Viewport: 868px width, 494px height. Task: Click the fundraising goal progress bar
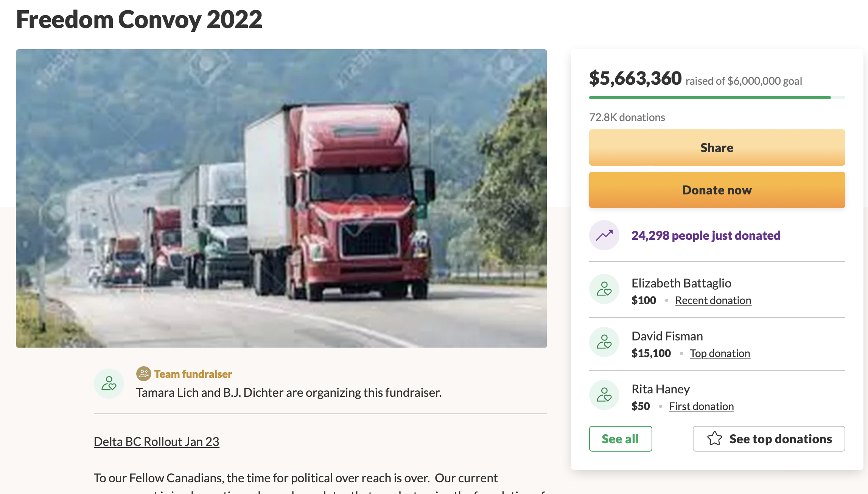[717, 98]
